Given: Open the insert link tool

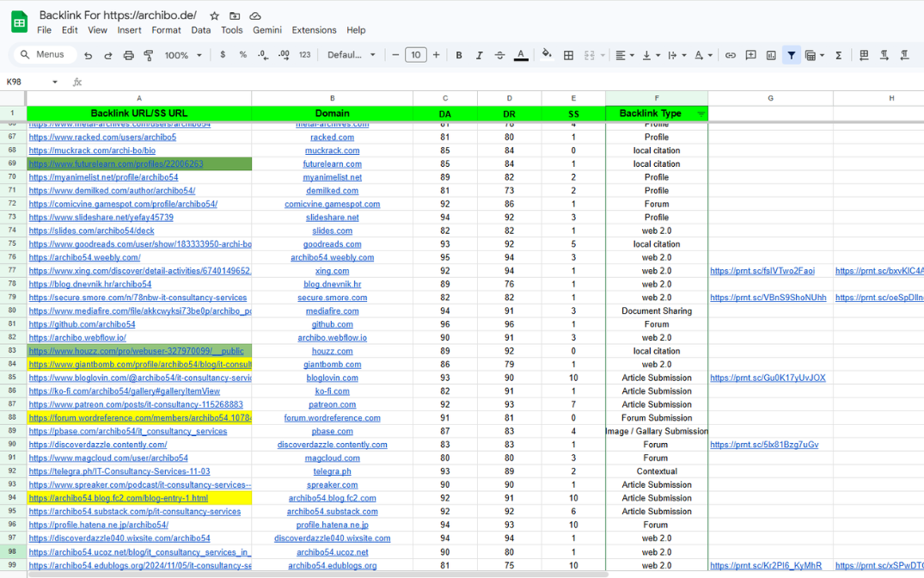Looking at the screenshot, I should coord(730,55).
